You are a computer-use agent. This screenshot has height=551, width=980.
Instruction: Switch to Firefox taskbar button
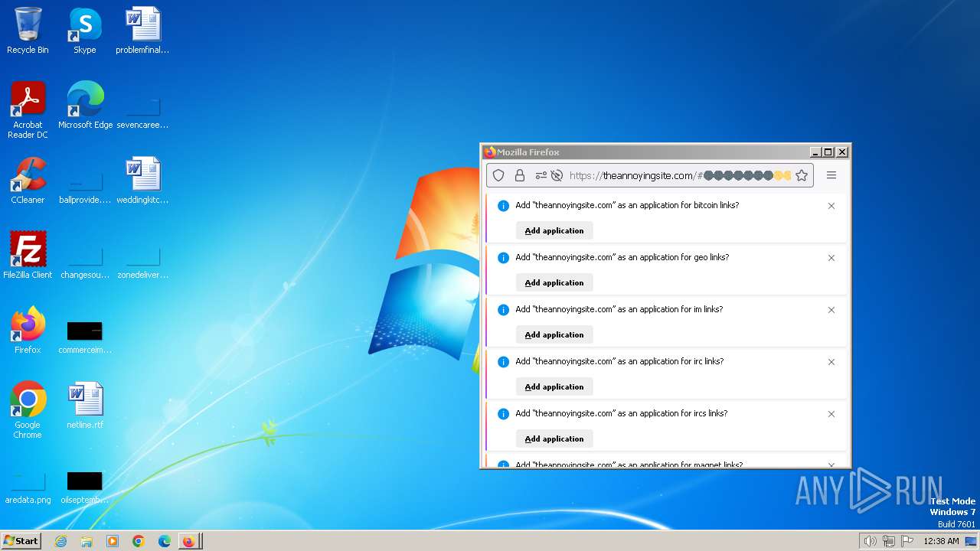click(x=189, y=540)
